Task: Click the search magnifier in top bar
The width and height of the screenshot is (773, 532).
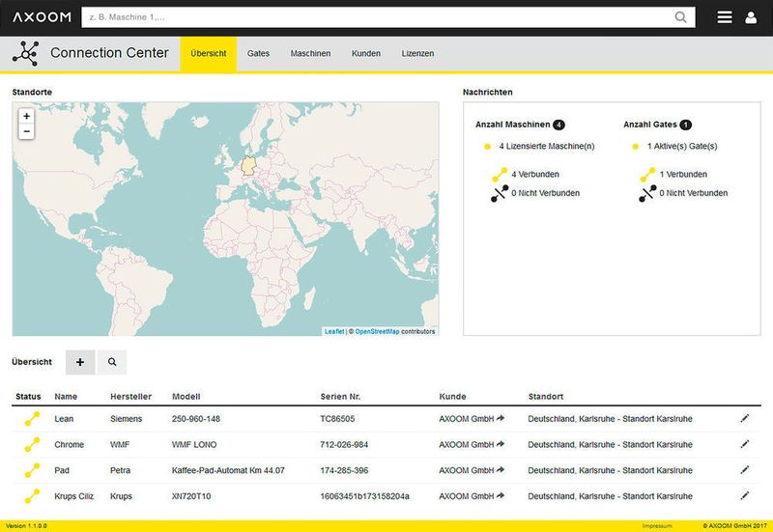Action: [680, 17]
